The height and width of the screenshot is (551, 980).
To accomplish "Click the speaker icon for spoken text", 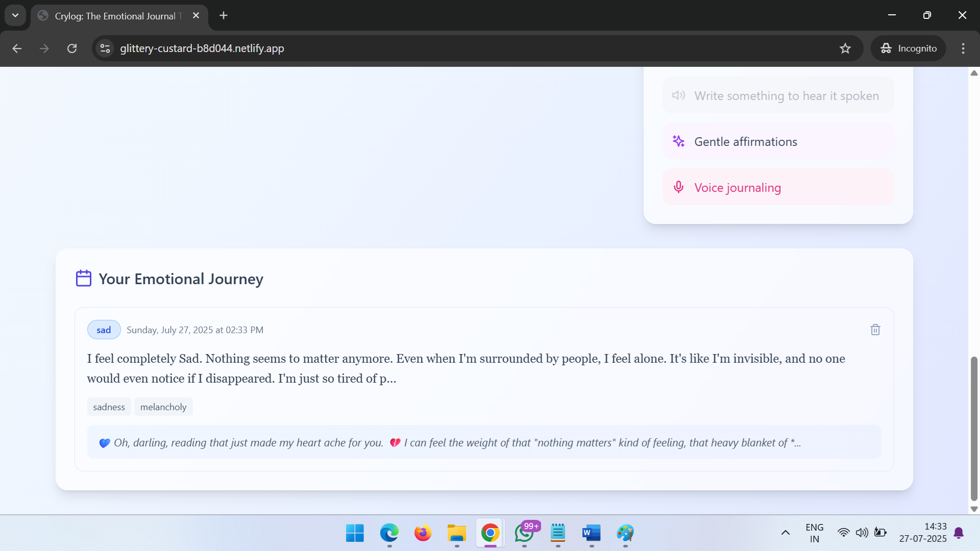I will point(678,95).
